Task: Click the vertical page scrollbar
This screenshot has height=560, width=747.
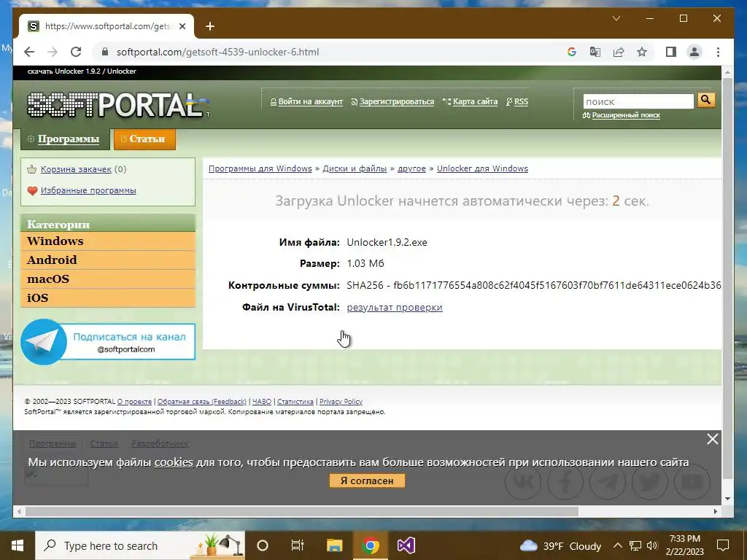Action: (x=727, y=279)
